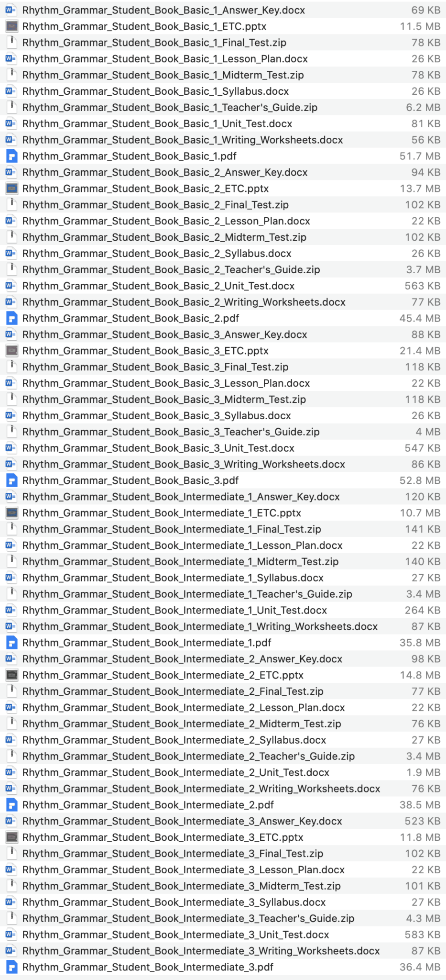Click zip icon of Intermediate_3_Teacher's_Guide.zip
This screenshot has width=446, height=980.
(x=11, y=918)
